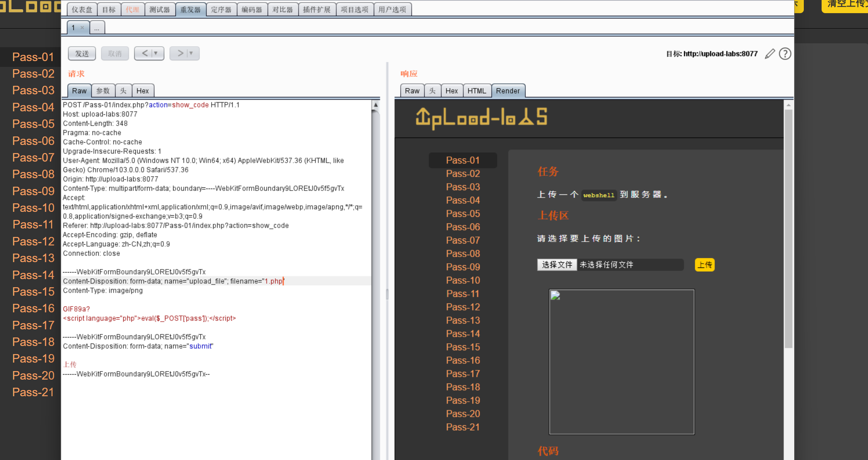Open Pass-16 in the left browser sidebar
Screen dimensions: 868x460
point(33,308)
